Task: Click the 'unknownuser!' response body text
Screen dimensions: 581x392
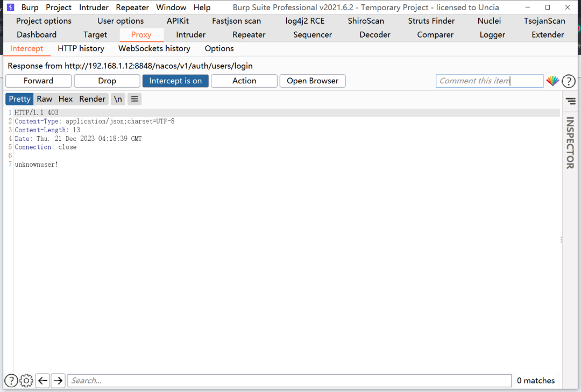Action: 37,165
